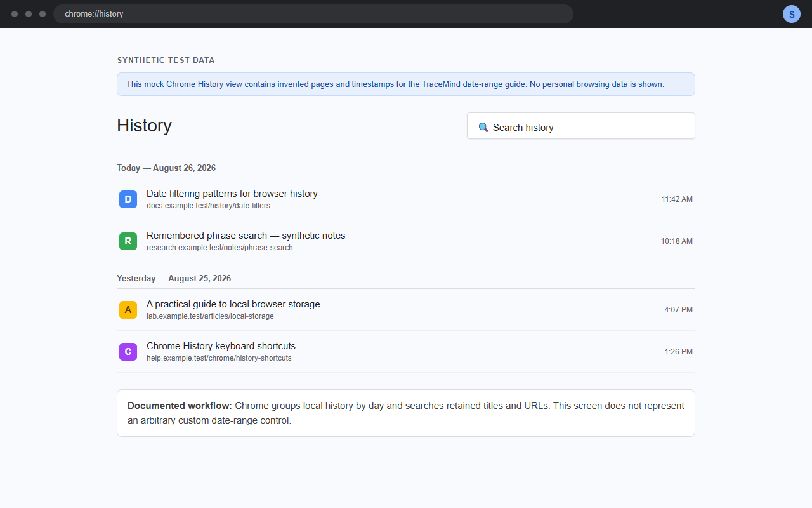This screenshot has height=508, width=812.
Task: Open Chrome History keyboard shortcuts entry
Action: coord(221,346)
